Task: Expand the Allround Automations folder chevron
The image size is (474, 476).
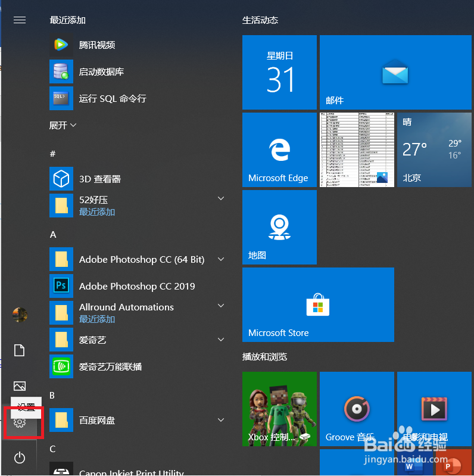Action: click(x=221, y=306)
